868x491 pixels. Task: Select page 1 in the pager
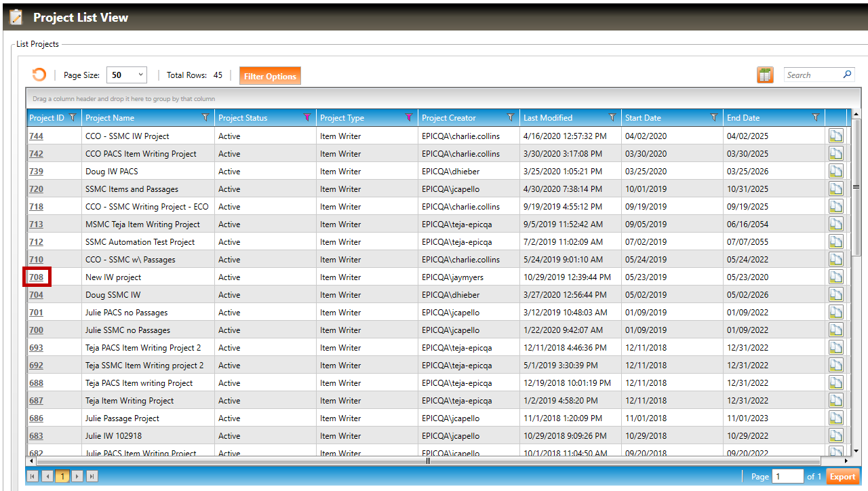tap(62, 477)
